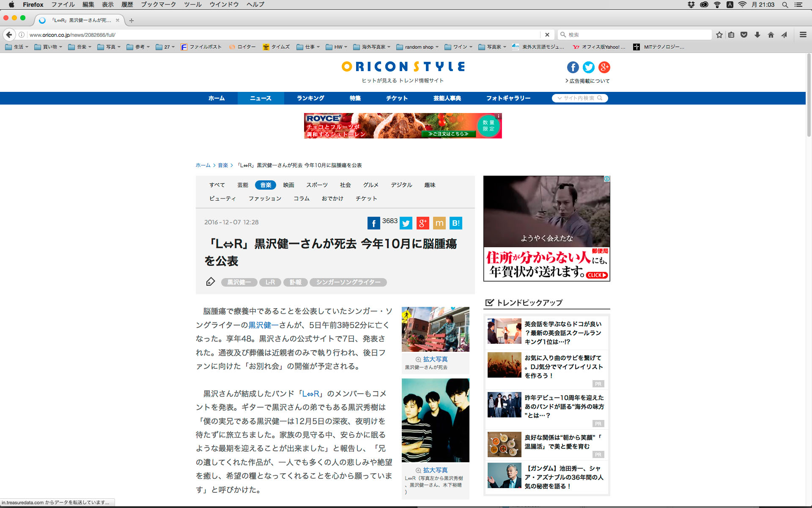Screen dimensions: 812x508
Task: Open the L⇔R band photo thumbnail
Action: [x=435, y=420]
